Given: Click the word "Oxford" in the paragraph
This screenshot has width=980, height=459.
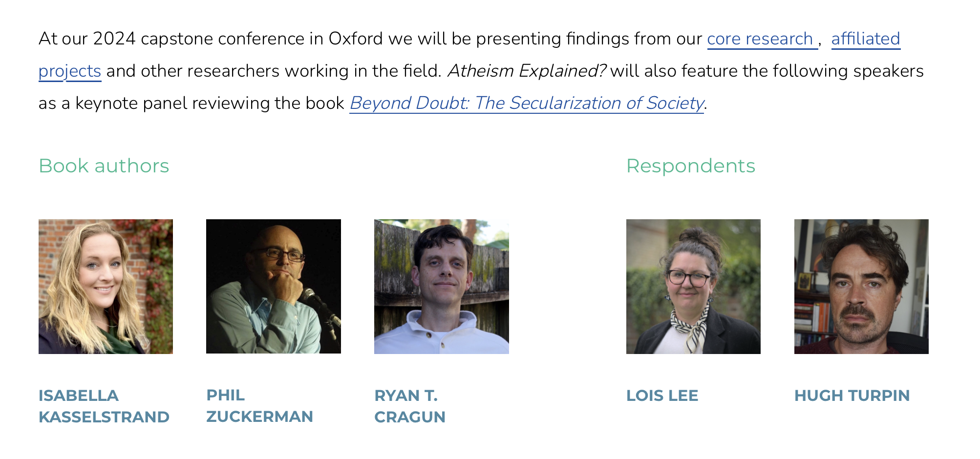Looking at the screenshot, I should tap(355, 39).
